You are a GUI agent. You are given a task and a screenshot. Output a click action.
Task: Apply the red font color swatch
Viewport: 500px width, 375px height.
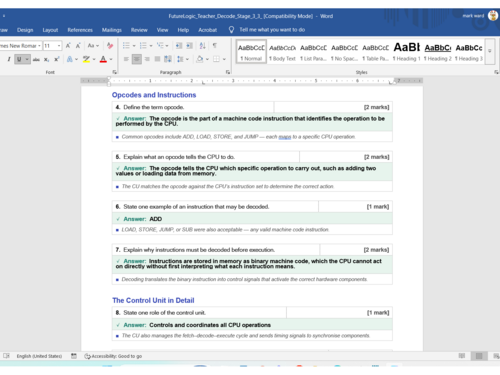click(103, 59)
